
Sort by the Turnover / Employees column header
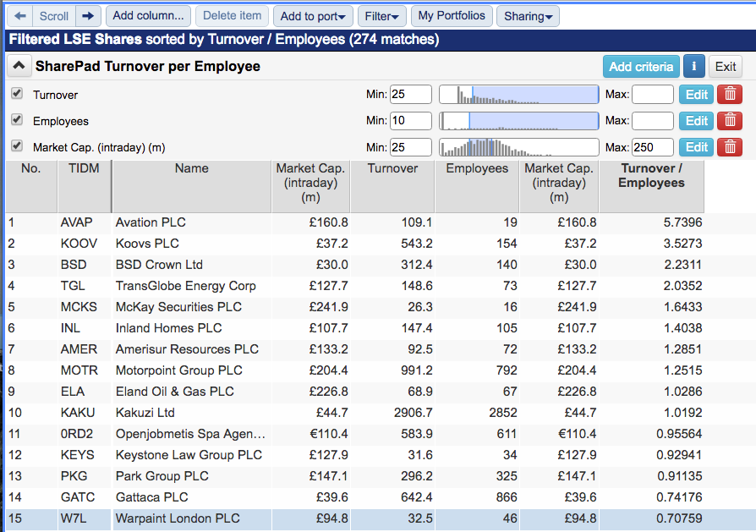click(651, 186)
